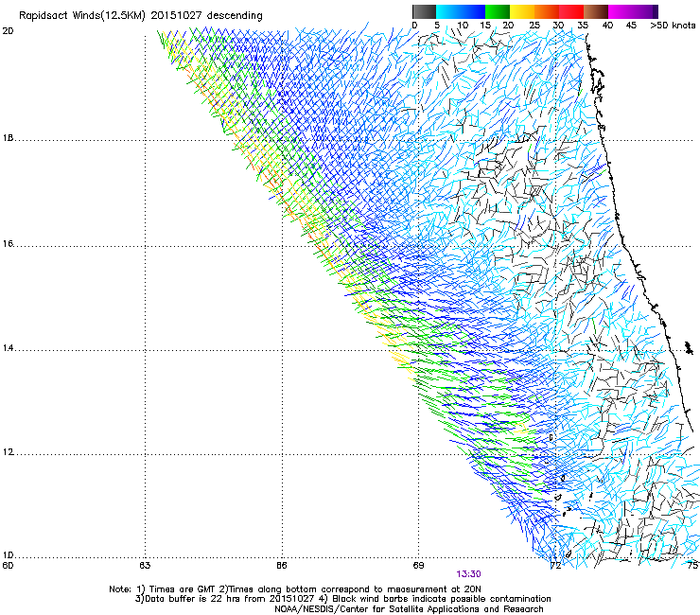Click the green 15-20 knots legend swatch
This screenshot has height=615, width=700.
pyautogui.click(x=498, y=11)
